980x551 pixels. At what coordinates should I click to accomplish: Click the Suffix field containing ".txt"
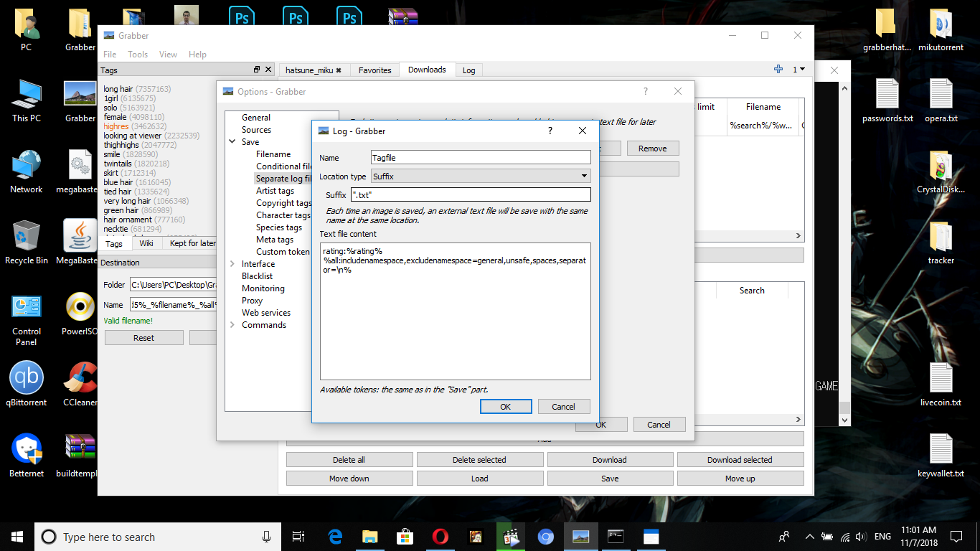pyautogui.click(x=471, y=194)
